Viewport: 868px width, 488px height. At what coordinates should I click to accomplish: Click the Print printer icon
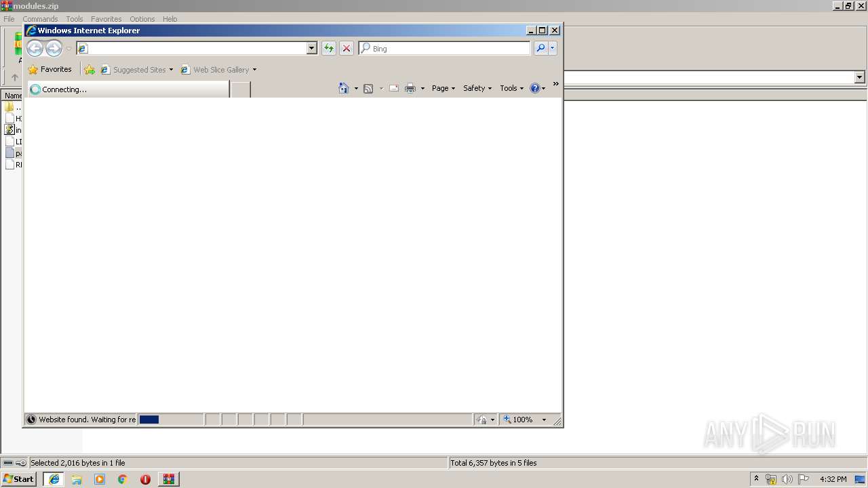[410, 88]
